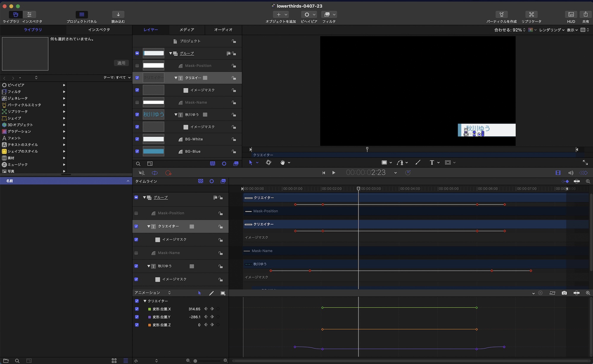Viewport: 593px width, 364px height.
Task: Switch to the メディア tab
Action: coord(187,30)
